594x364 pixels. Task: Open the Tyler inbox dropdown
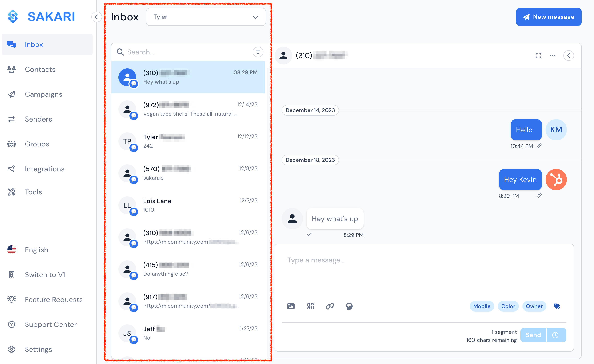pos(206,17)
